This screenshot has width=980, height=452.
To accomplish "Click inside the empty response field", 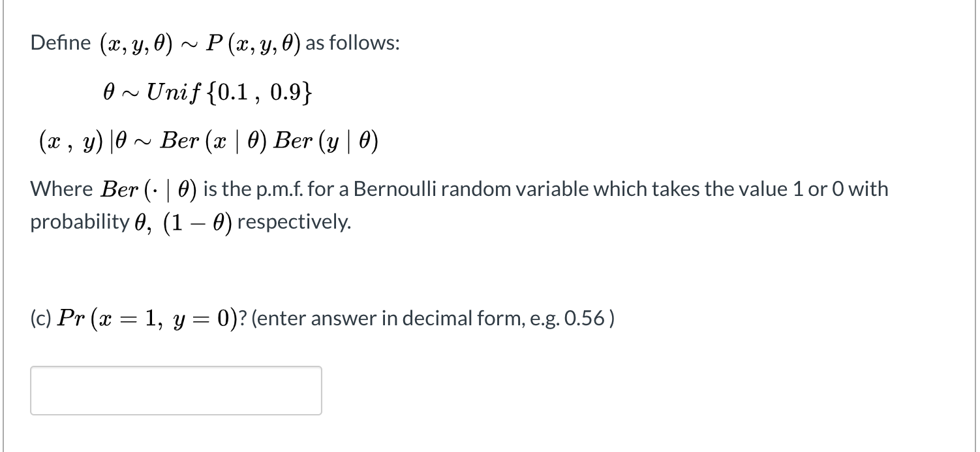I will (x=176, y=390).
